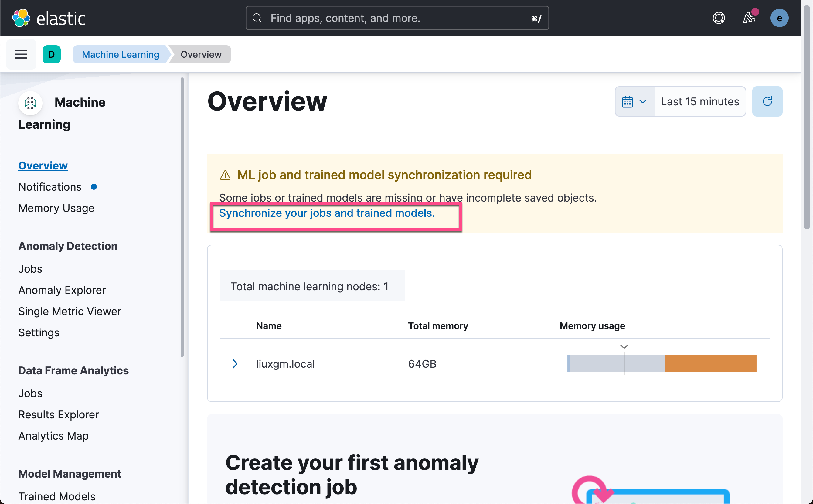Open Overview in the sidebar
Screen dimensions: 813x504
pos(43,166)
